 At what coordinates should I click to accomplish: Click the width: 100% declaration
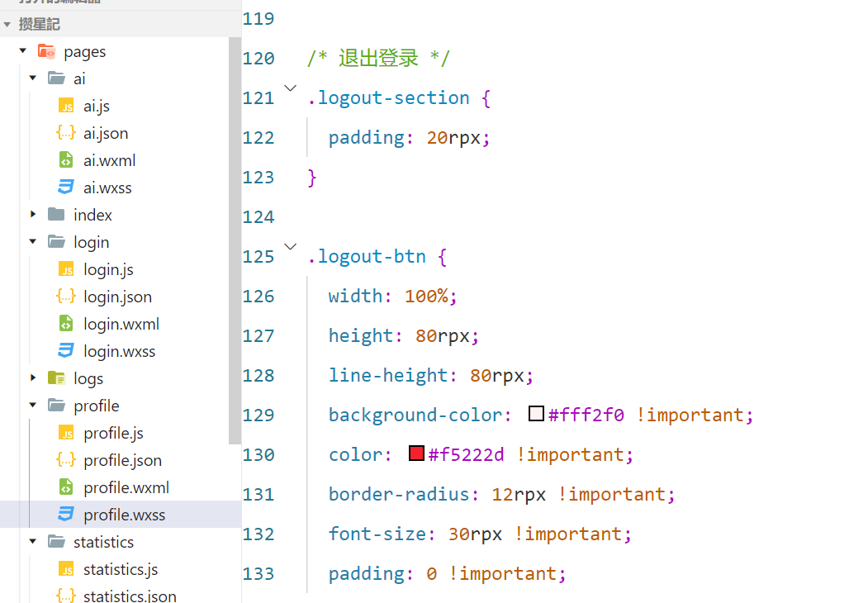(392, 297)
